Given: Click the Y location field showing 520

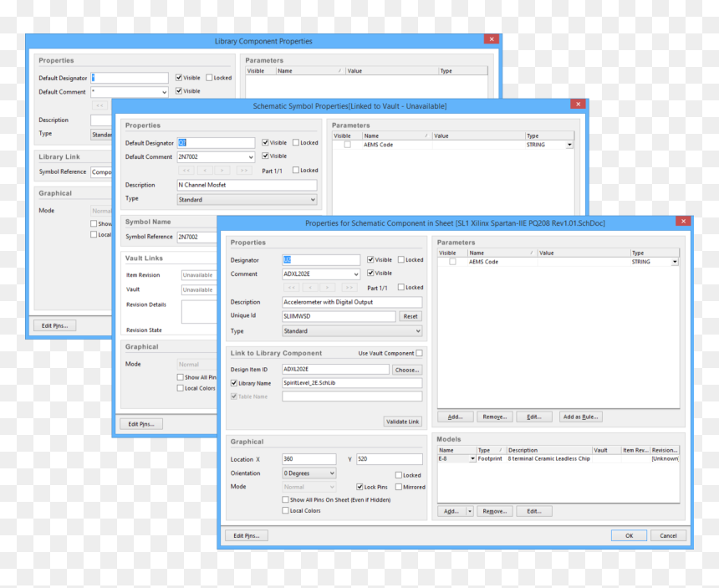Looking at the screenshot, I should click(x=390, y=459).
